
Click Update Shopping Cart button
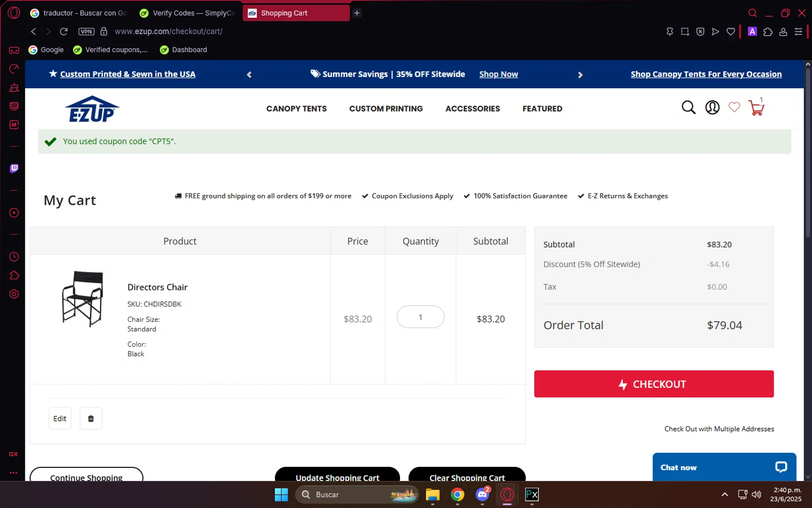point(337,474)
